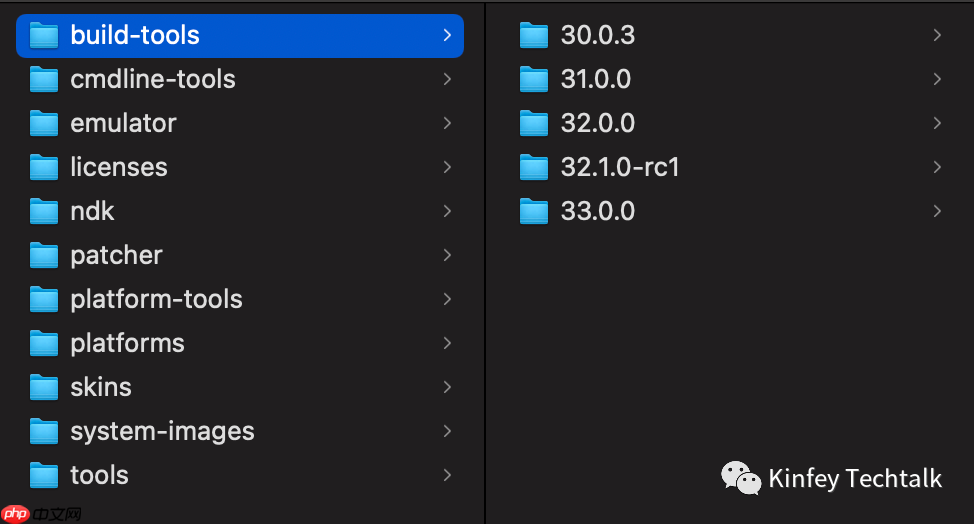Open the tools folder chevron

[447, 476]
